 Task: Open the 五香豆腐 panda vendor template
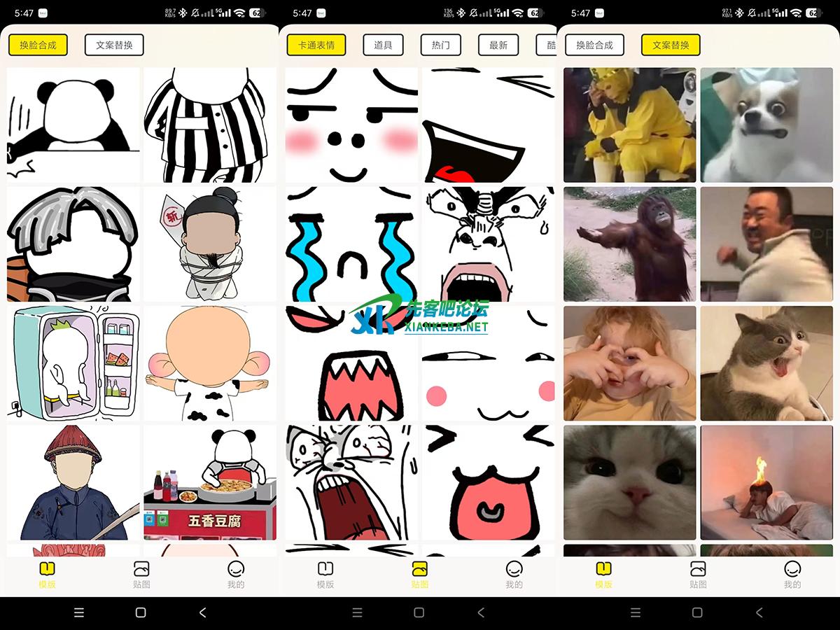tap(210, 482)
